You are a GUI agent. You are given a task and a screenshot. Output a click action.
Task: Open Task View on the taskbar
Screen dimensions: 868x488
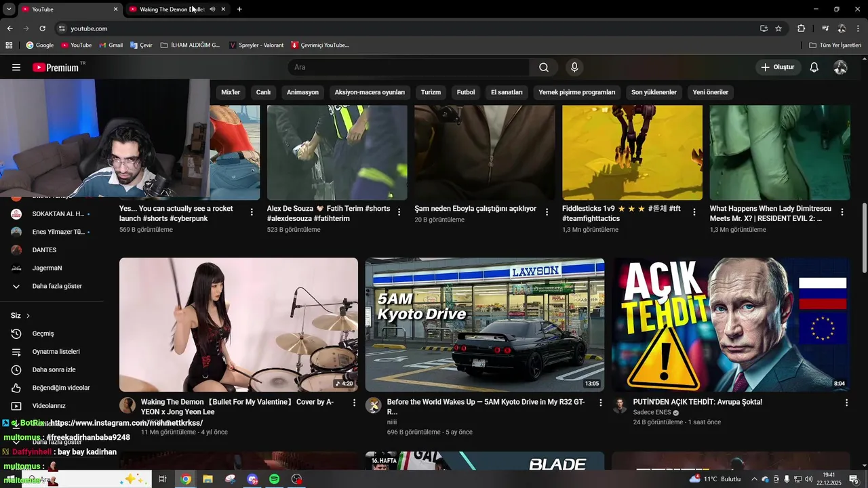[163, 479]
